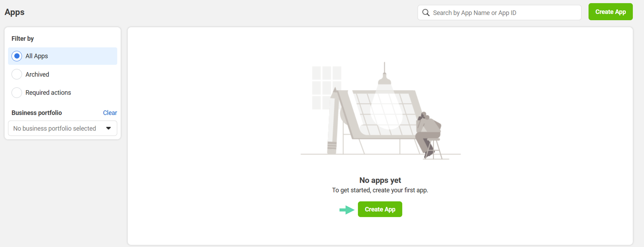Click the dropdown caret arrow in portfolio selector
The height and width of the screenshot is (247, 644).
(x=108, y=128)
